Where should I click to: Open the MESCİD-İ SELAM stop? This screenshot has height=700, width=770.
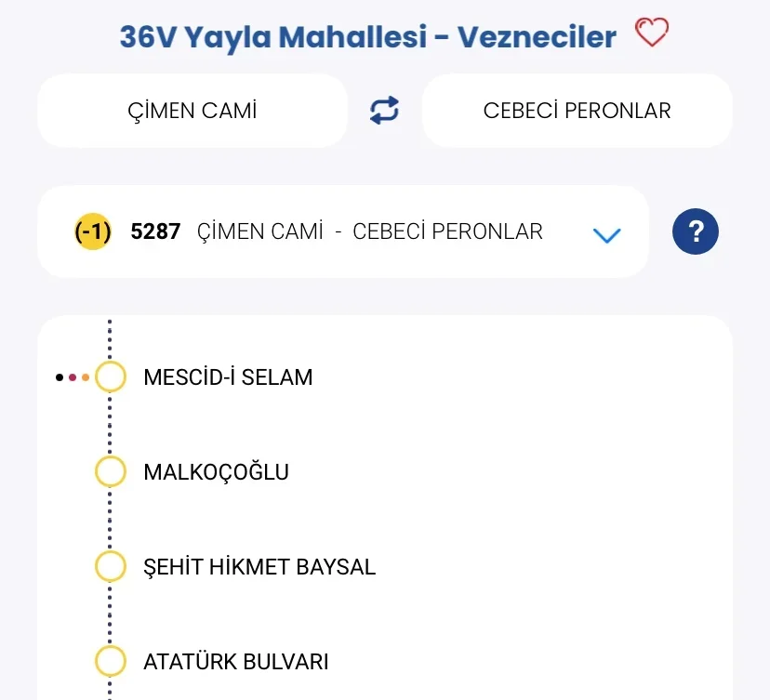tap(228, 377)
